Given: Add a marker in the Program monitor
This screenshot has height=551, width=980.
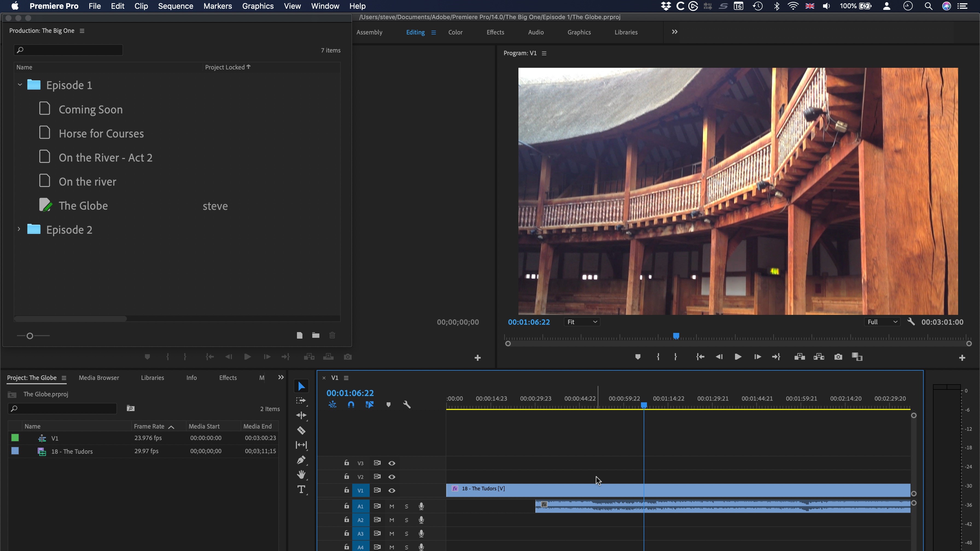Looking at the screenshot, I should [638, 357].
